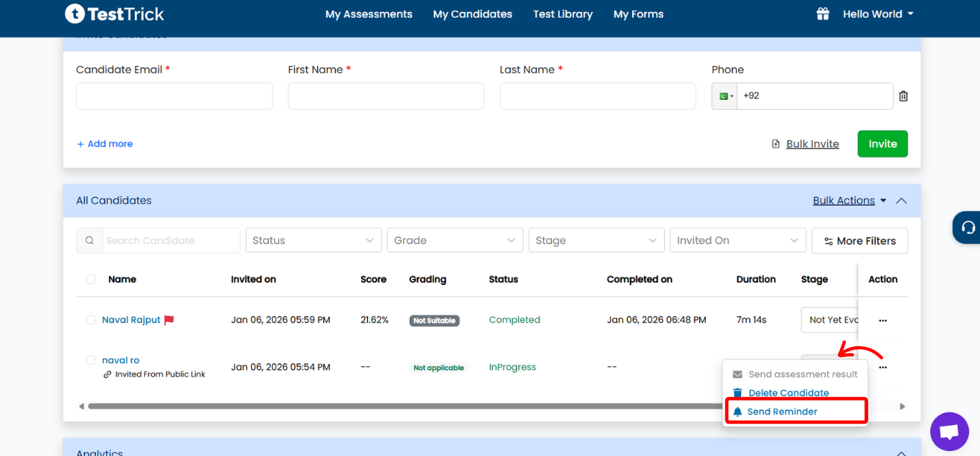This screenshot has width=980, height=456.
Task: Click the red flag next to Naval Rajput
Action: click(x=169, y=320)
